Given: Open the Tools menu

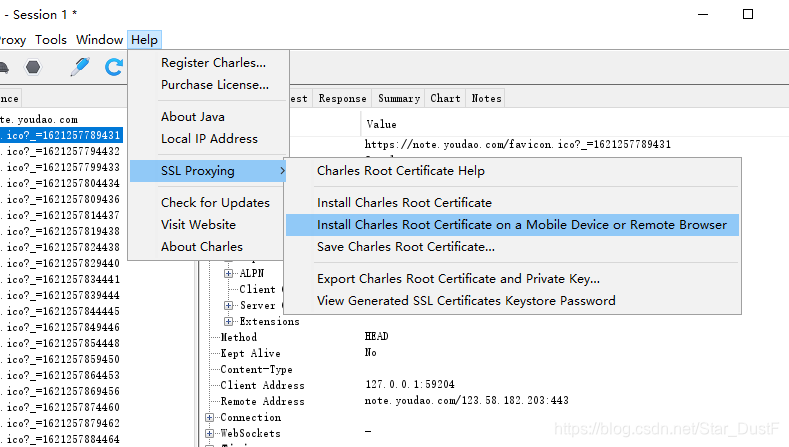Looking at the screenshot, I should click(51, 40).
